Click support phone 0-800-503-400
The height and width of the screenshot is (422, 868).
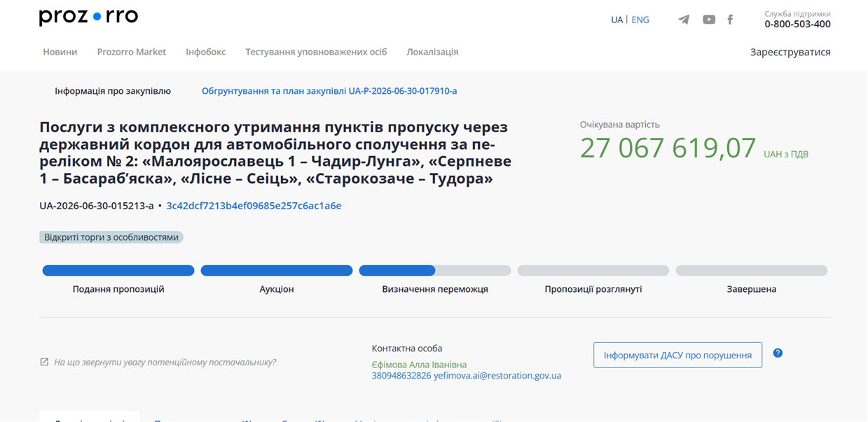pos(797,24)
